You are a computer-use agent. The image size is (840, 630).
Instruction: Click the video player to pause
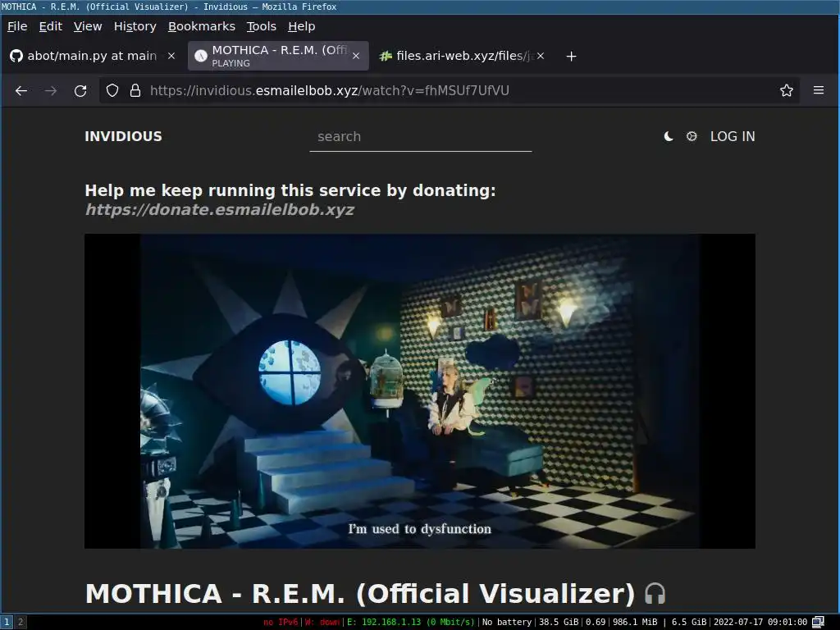420,391
